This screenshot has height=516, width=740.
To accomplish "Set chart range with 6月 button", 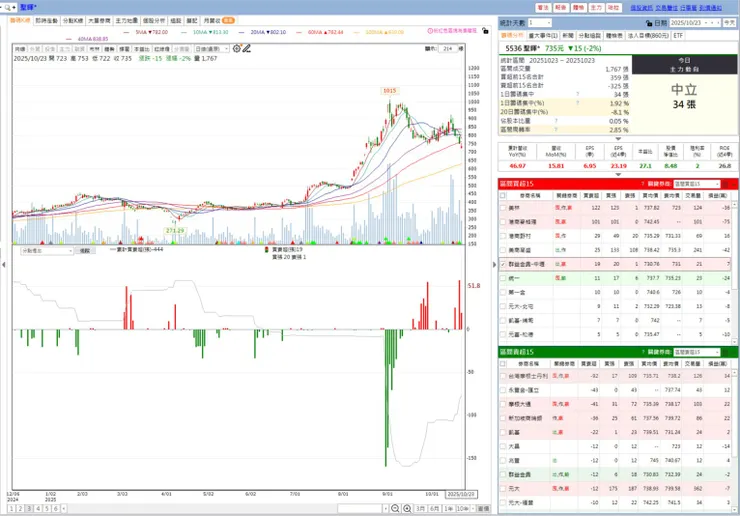I will 434,508.
